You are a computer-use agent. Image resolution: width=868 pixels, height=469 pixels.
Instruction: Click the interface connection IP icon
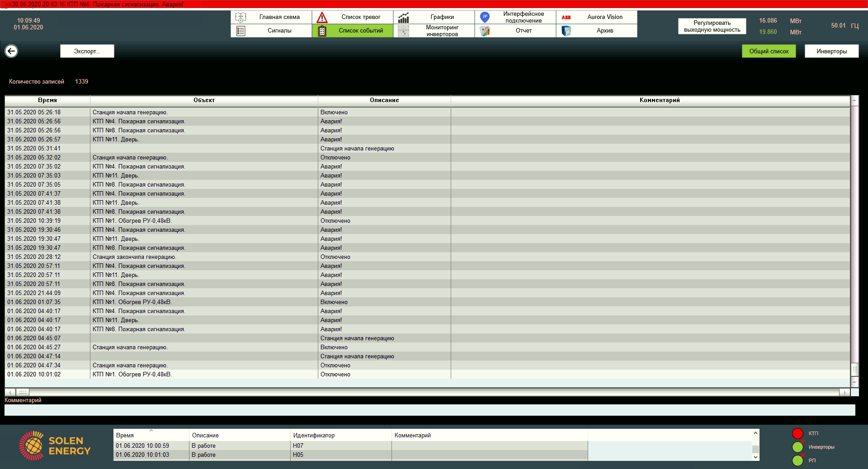tap(485, 17)
